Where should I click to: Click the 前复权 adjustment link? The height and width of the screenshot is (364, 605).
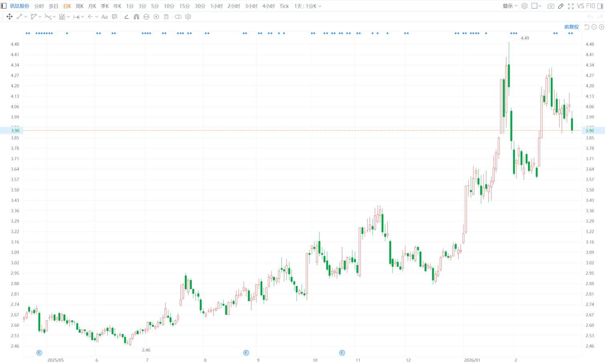571,27
